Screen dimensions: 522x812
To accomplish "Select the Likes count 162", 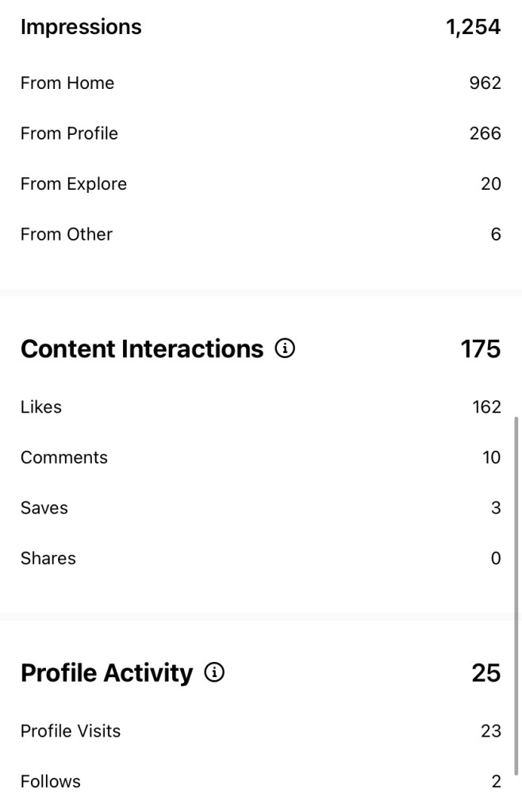I will [486, 407].
